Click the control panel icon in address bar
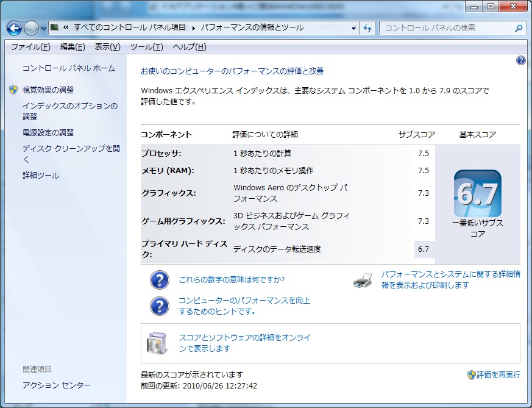 54,27
